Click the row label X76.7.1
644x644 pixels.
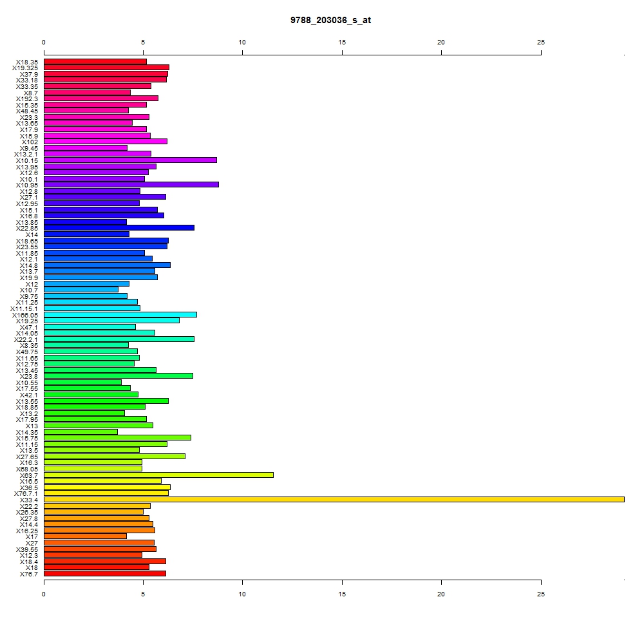pos(26,494)
